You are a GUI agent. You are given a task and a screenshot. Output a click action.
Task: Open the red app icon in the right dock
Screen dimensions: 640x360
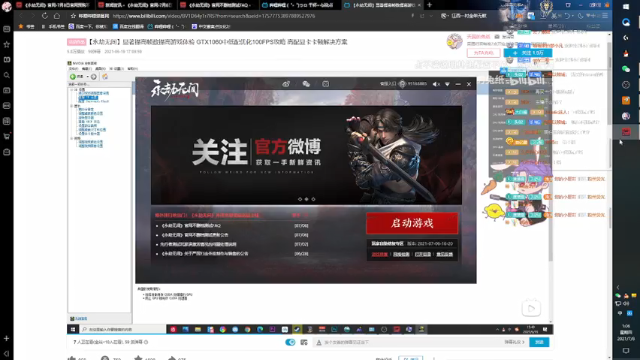click(x=626, y=131)
